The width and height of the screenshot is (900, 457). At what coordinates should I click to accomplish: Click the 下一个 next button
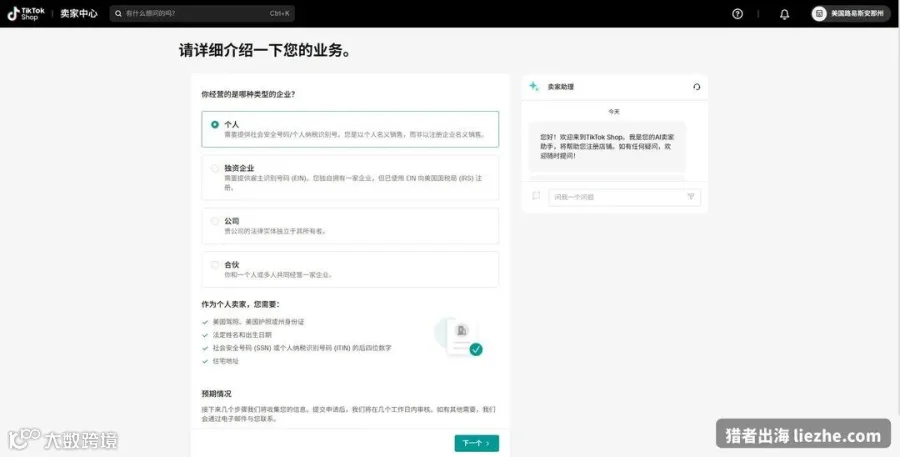click(x=476, y=443)
